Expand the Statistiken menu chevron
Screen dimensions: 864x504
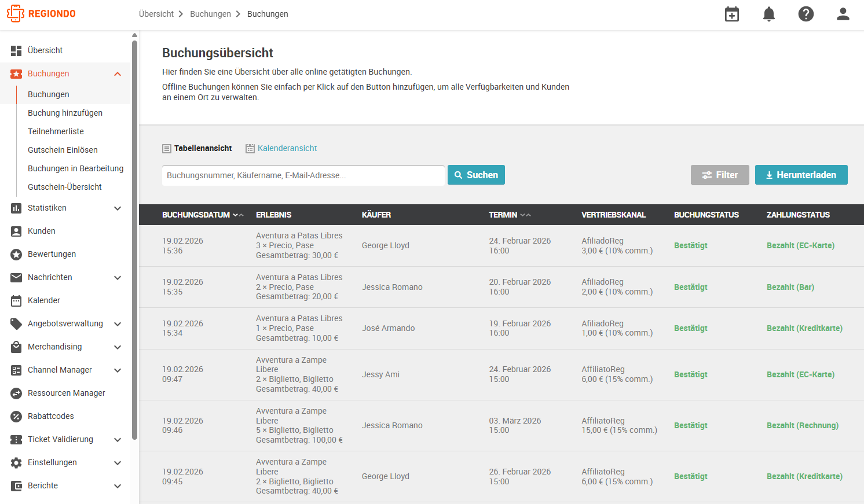[118, 208]
